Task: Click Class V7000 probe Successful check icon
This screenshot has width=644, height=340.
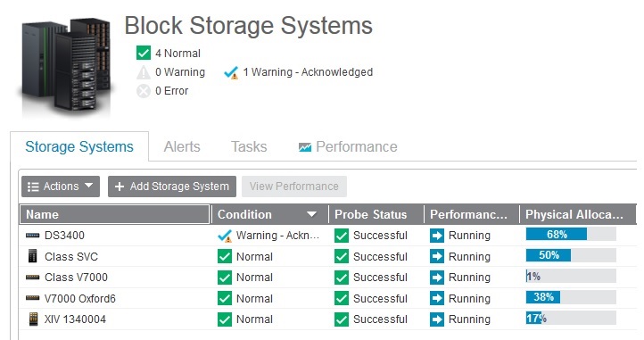Action: [x=342, y=278]
